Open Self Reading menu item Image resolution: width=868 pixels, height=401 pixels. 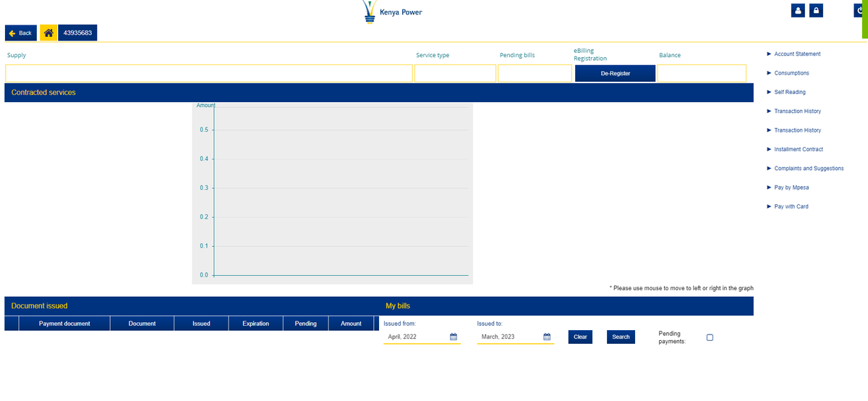pyautogui.click(x=790, y=92)
